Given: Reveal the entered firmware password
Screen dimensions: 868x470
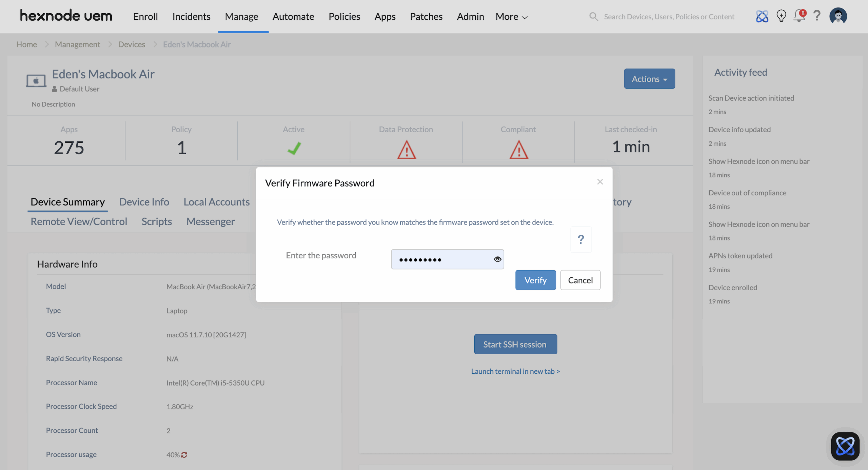Looking at the screenshot, I should click(497, 259).
